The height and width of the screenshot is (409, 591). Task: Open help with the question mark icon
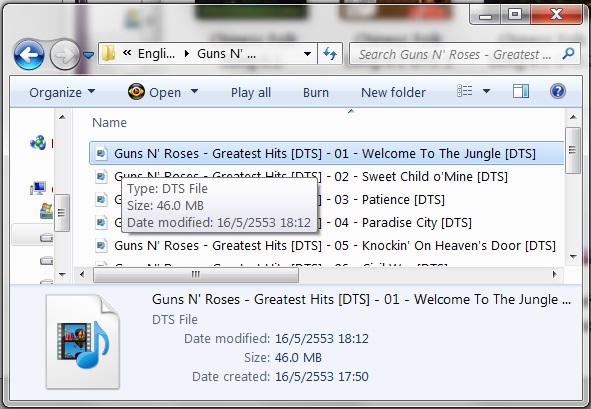(x=558, y=91)
